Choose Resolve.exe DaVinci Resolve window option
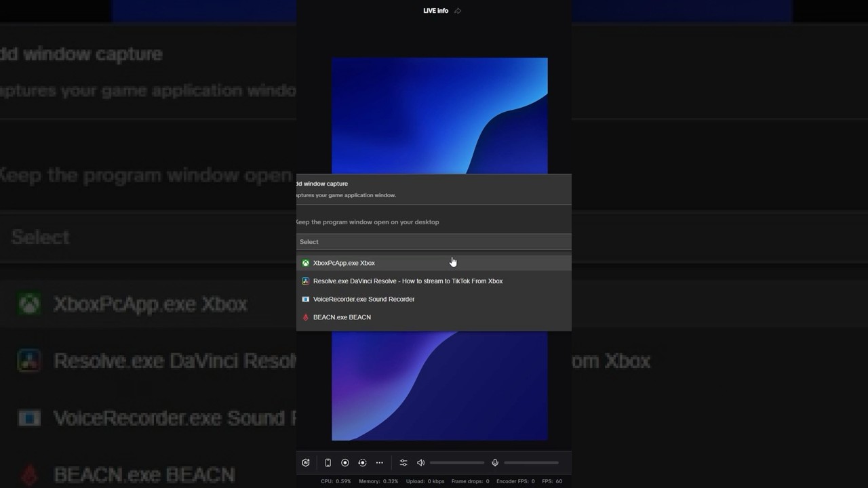Screen dimensions: 868x488 coord(434,281)
